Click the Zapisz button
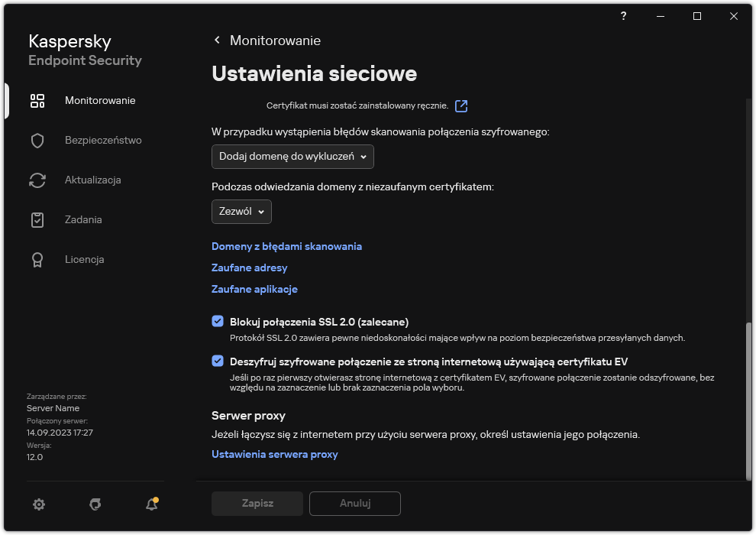756x535 pixels. point(257,503)
